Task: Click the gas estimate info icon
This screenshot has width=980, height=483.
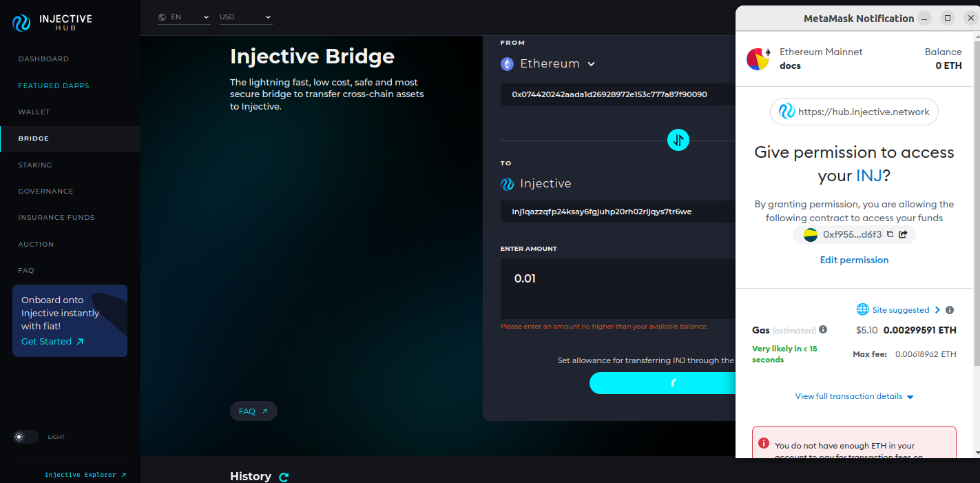Action: (x=823, y=330)
